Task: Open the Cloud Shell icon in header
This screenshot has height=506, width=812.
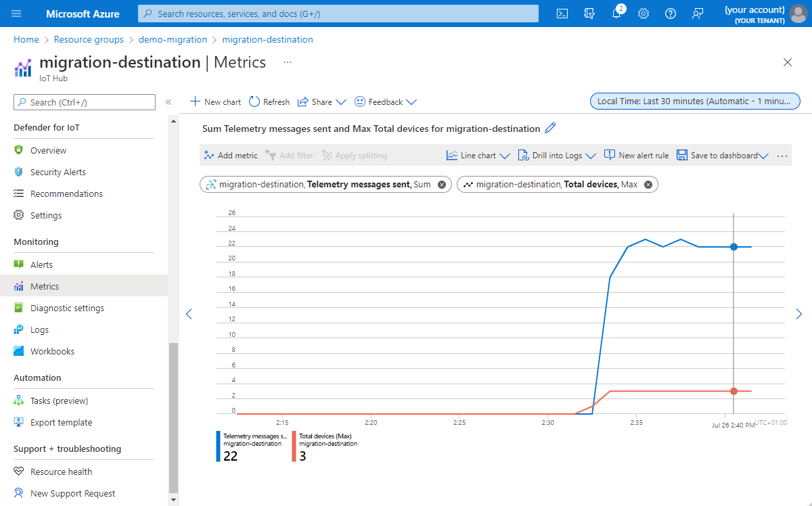Action: pyautogui.click(x=562, y=14)
